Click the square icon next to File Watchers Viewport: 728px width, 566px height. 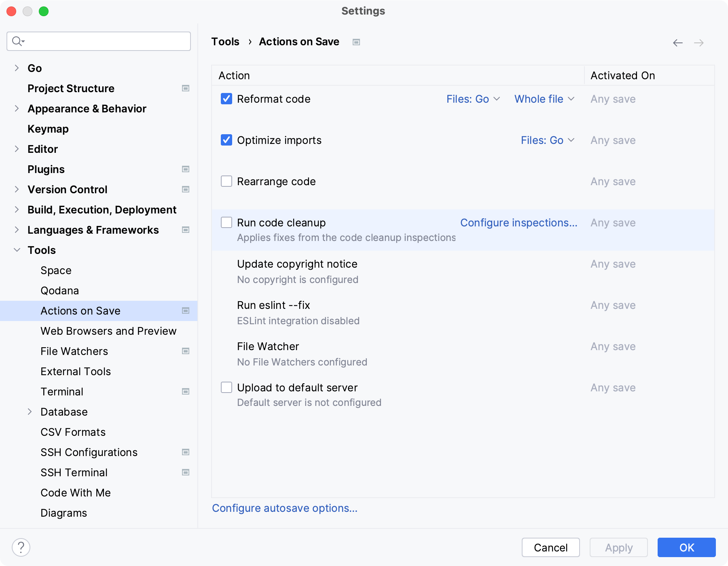[186, 351]
